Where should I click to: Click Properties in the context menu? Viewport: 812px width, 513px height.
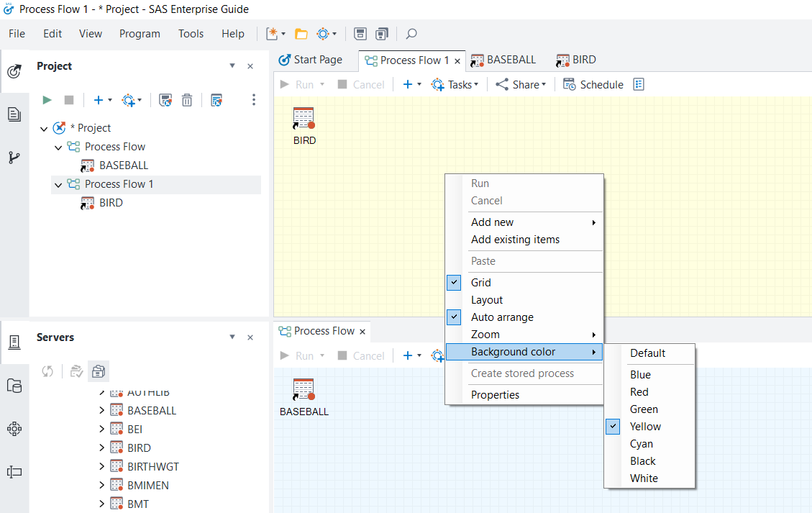point(495,395)
